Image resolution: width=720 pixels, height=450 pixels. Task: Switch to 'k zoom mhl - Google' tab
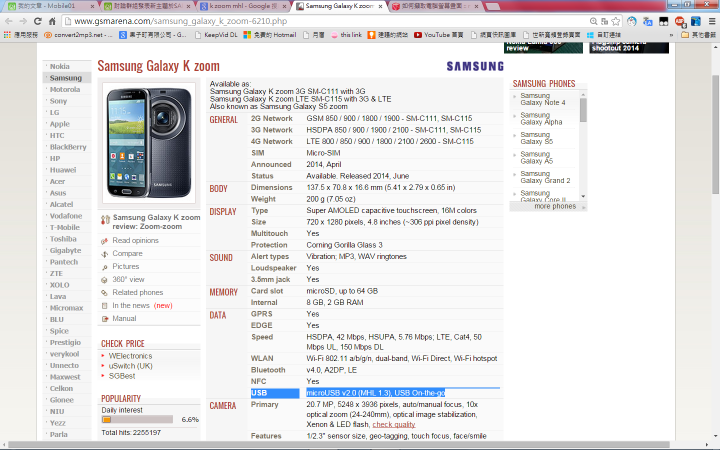click(240, 6)
